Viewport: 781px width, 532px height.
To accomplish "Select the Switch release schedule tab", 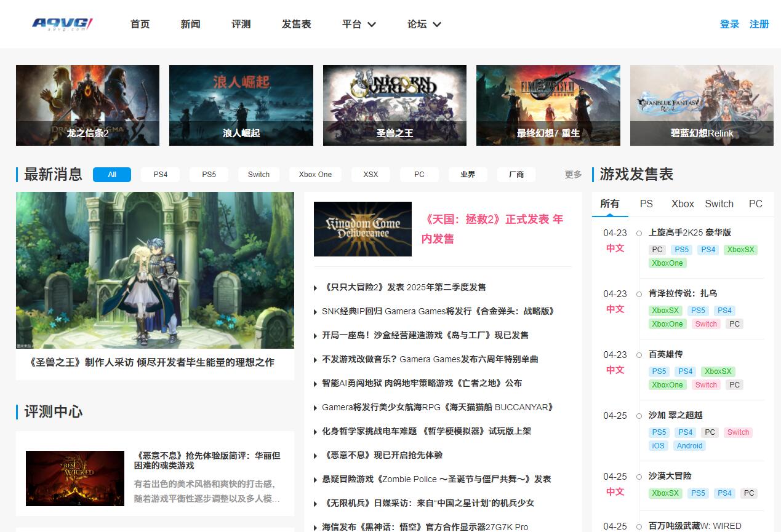I will 719,204.
